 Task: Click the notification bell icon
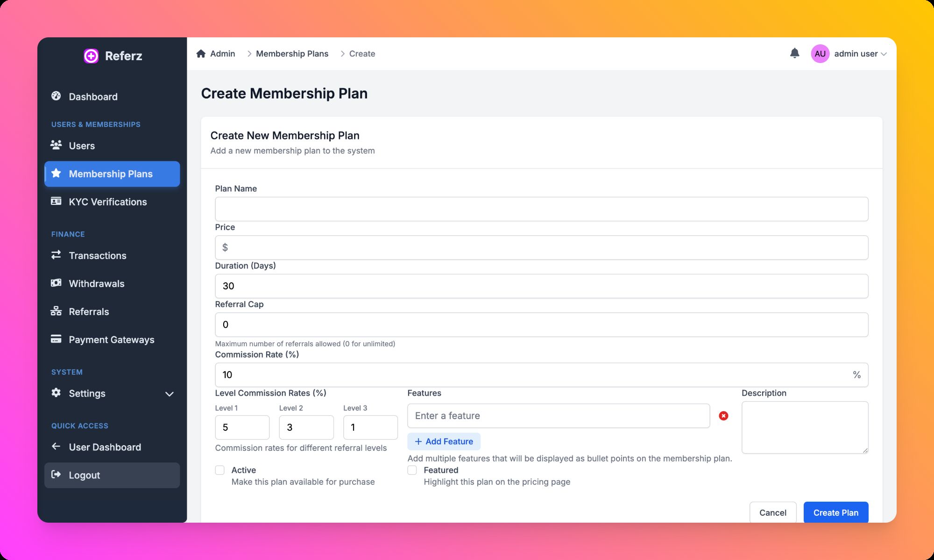(794, 53)
